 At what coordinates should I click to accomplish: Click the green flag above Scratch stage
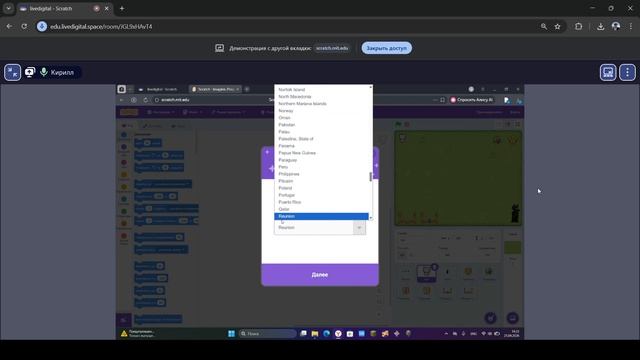pyautogui.click(x=398, y=124)
